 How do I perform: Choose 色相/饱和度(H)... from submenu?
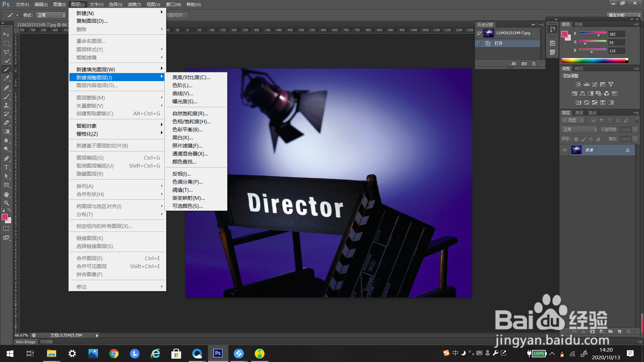[191, 122]
